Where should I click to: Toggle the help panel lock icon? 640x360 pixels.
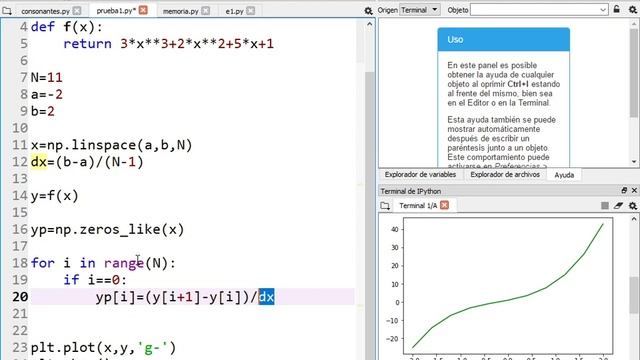[617, 9]
